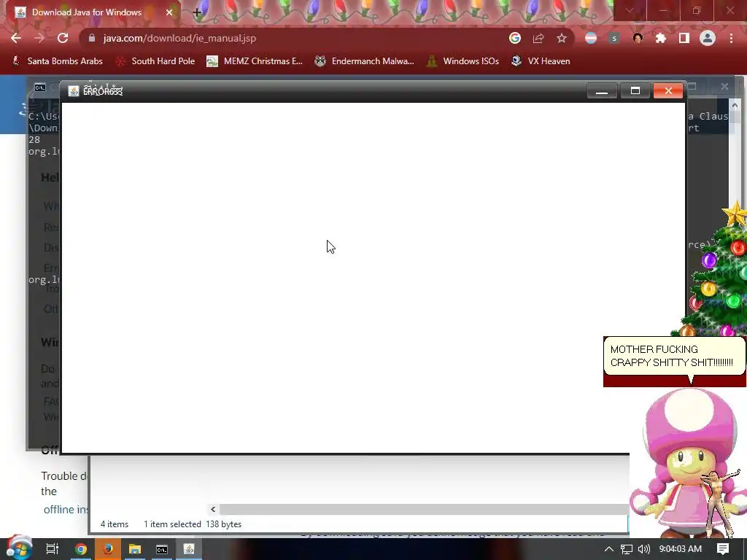Viewport: 747px width, 560px height.
Task: Open network tray icon
Action: (x=627, y=549)
